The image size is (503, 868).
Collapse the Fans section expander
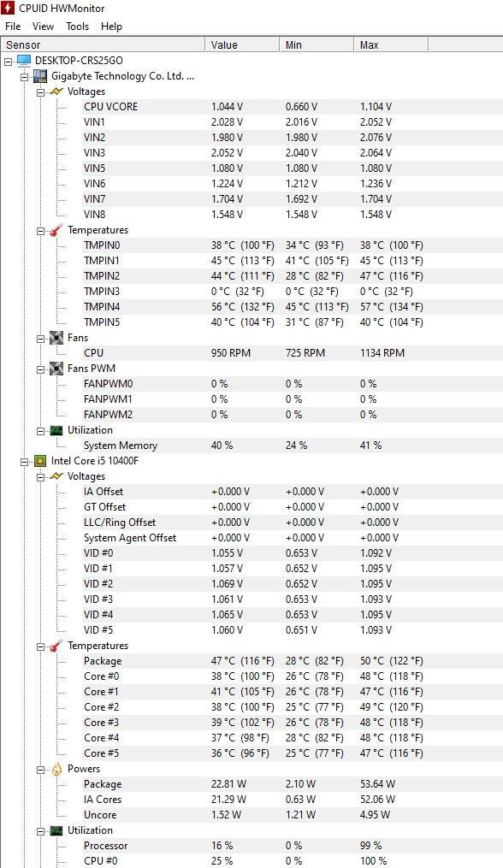pyautogui.click(x=40, y=339)
